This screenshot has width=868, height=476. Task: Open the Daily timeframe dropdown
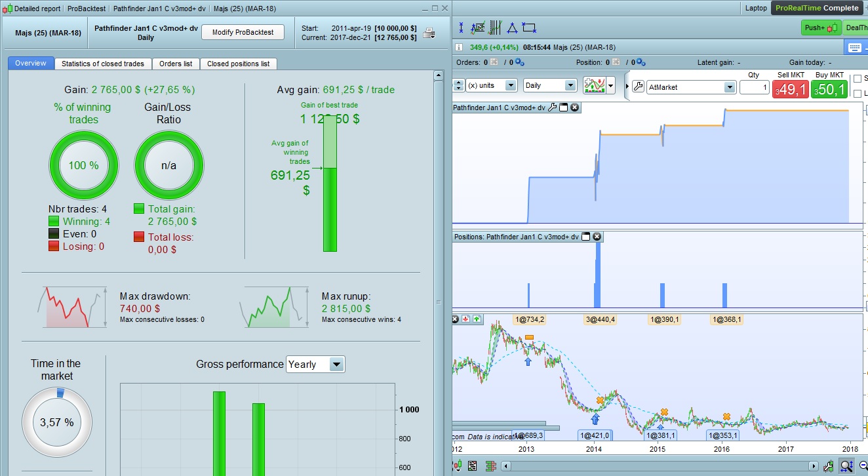pyautogui.click(x=549, y=86)
